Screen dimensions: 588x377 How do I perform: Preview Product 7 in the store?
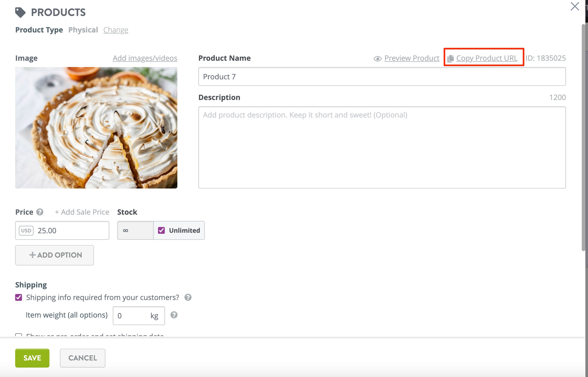[412, 58]
